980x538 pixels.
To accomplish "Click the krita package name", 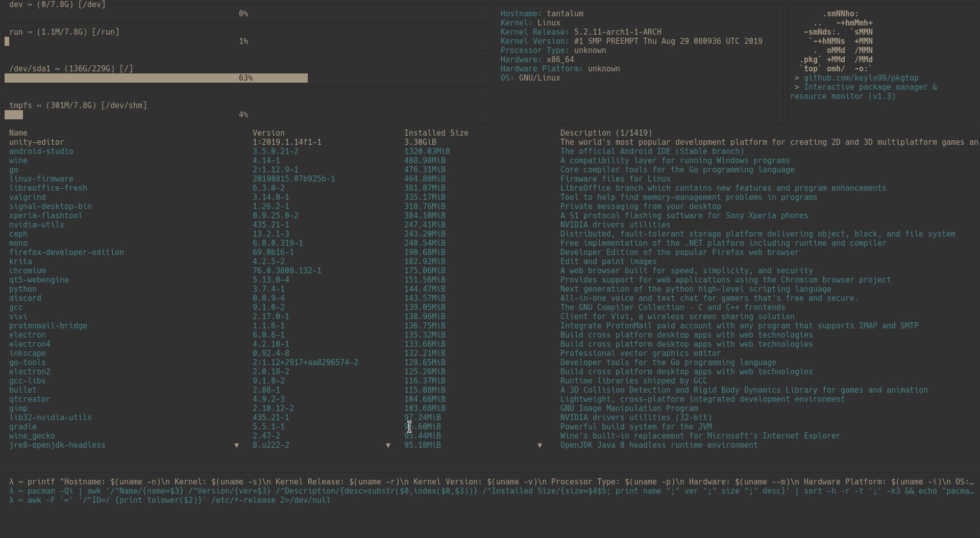I will (x=20, y=262).
